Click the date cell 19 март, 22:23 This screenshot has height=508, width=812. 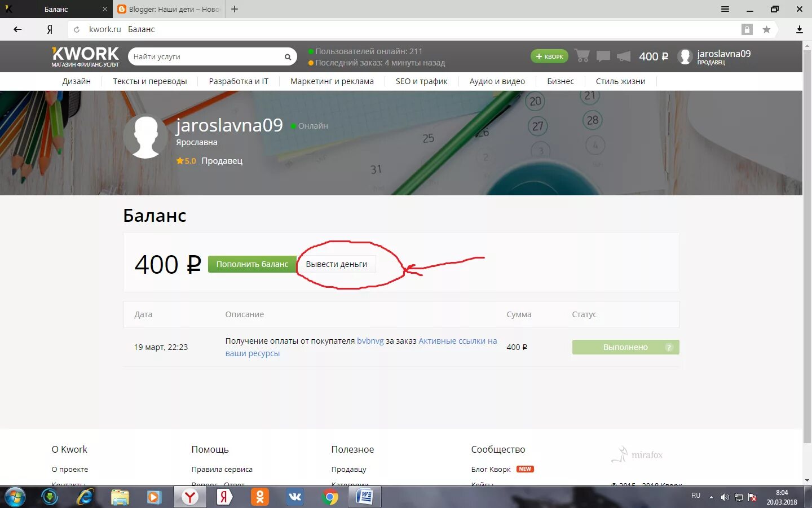click(161, 347)
